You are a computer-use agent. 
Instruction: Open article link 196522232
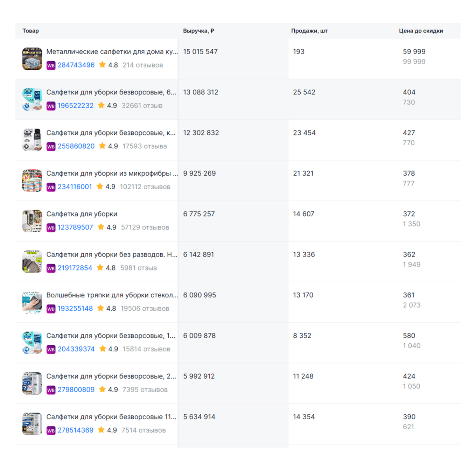[76, 105]
